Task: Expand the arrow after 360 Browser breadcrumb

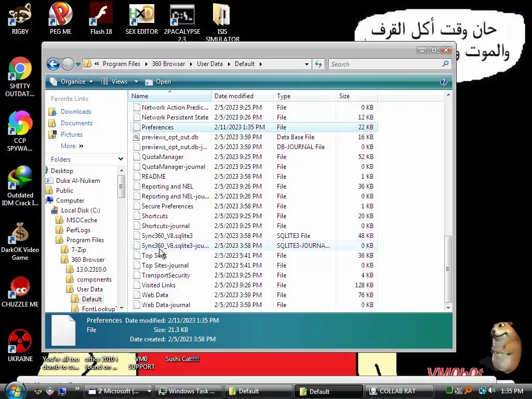Action: coord(191,64)
